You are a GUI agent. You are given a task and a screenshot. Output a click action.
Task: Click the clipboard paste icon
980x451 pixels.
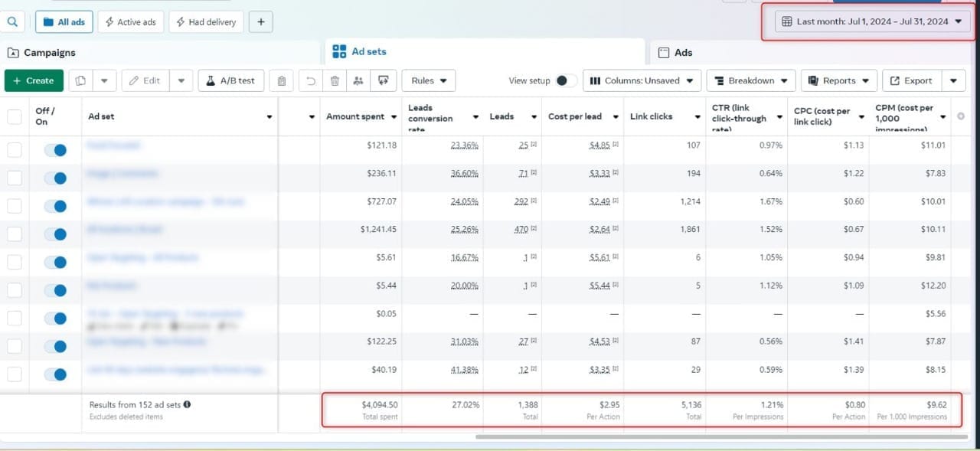[282, 80]
